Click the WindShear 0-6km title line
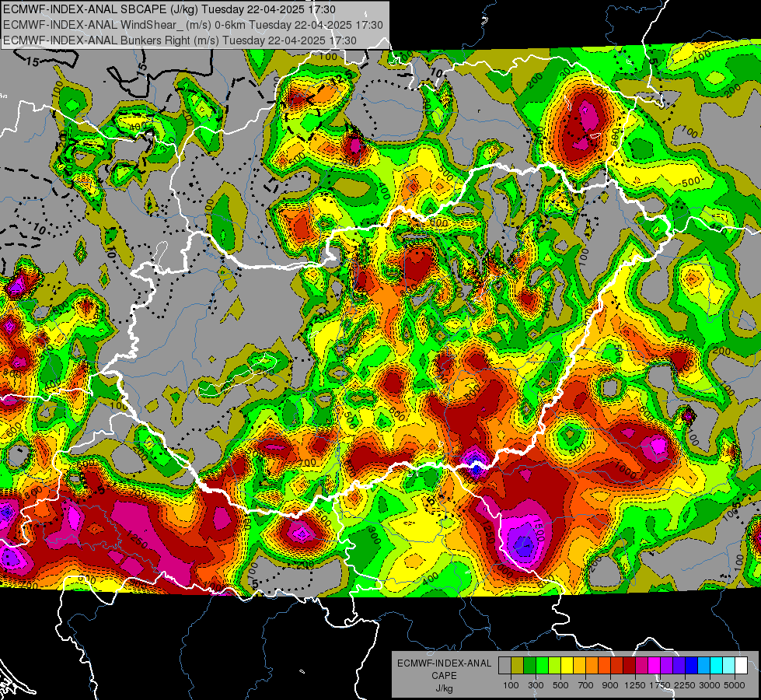The width and height of the screenshot is (761, 700). click(193, 25)
